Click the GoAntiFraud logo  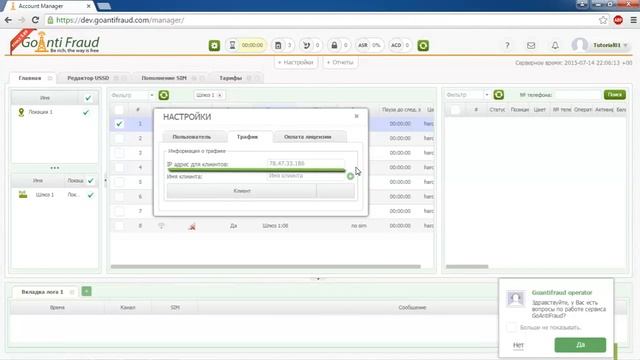point(55,42)
